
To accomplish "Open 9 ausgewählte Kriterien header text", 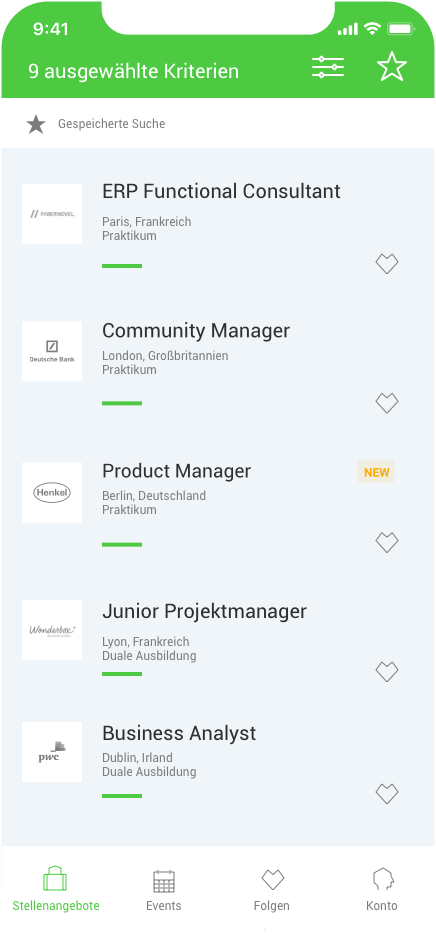I will click(x=134, y=71).
